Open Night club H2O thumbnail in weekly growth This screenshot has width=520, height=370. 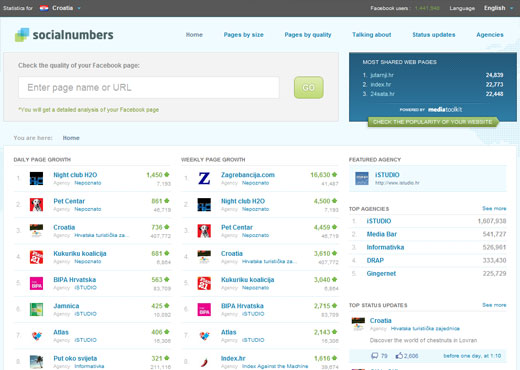pos(204,205)
